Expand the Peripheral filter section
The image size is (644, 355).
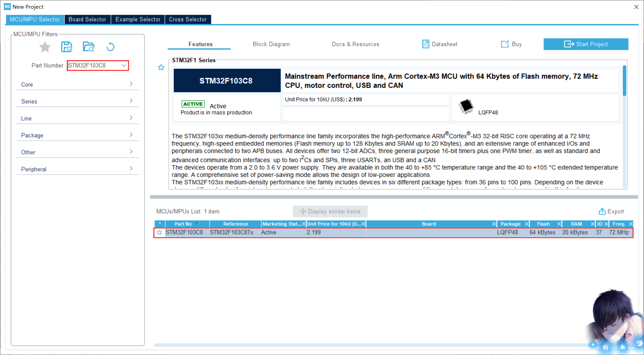[78, 169]
